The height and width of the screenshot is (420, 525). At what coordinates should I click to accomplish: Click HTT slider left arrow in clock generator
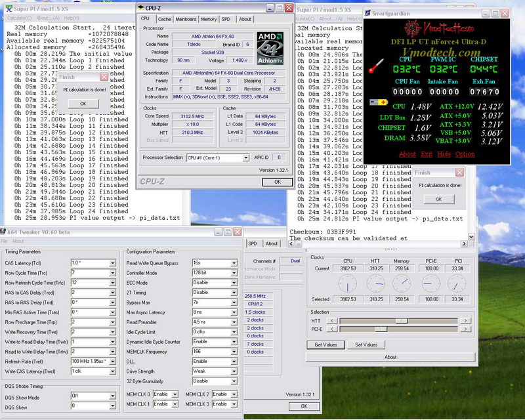pyautogui.click(x=332, y=320)
